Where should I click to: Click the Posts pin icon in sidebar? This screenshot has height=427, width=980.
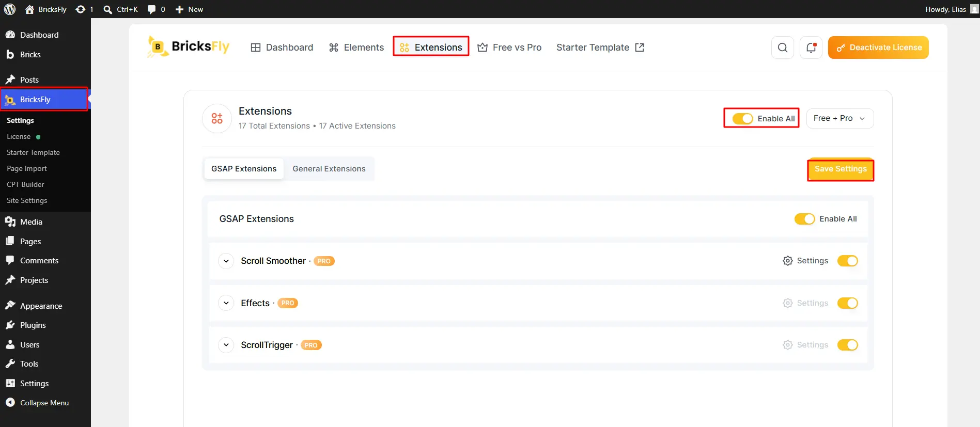tap(10, 80)
